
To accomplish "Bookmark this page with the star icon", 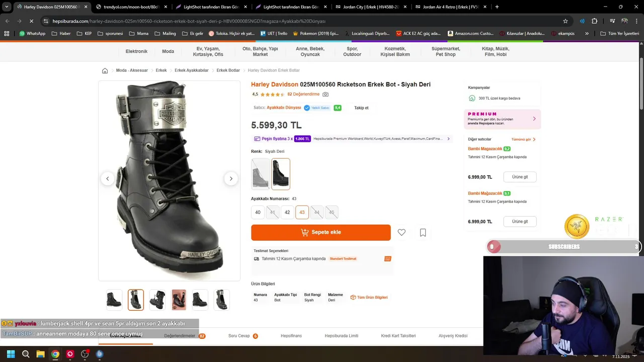I will tap(566, 21).
